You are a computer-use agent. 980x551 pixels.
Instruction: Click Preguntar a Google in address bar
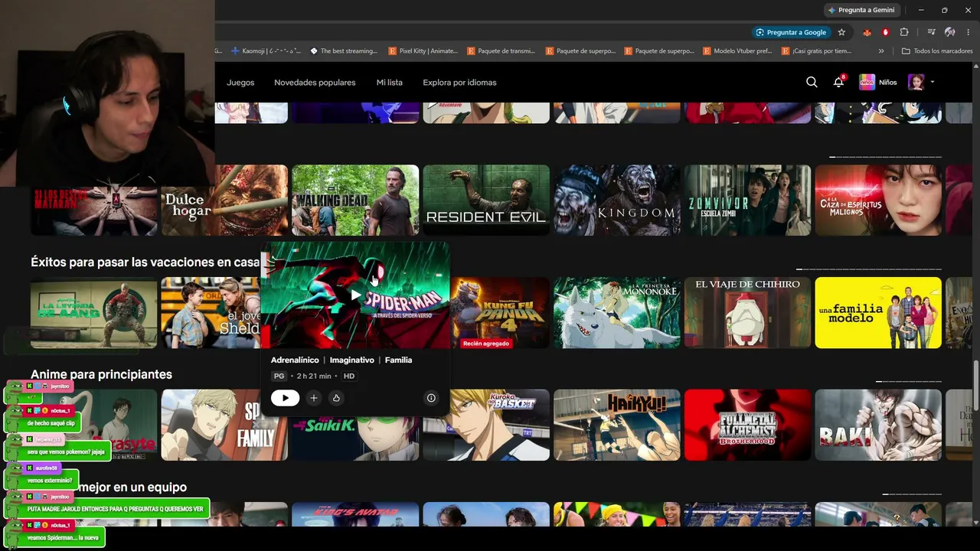791,32
